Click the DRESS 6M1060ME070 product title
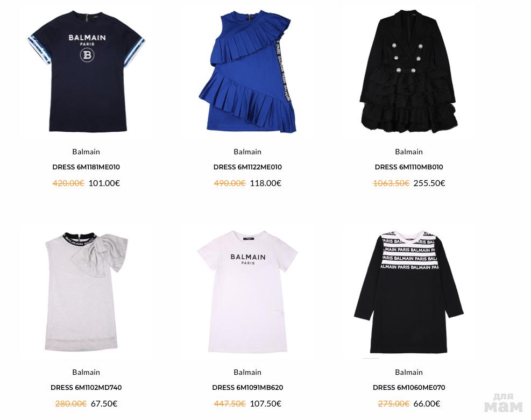The height and width of the screenshot is (420, 531). (409, 388)
